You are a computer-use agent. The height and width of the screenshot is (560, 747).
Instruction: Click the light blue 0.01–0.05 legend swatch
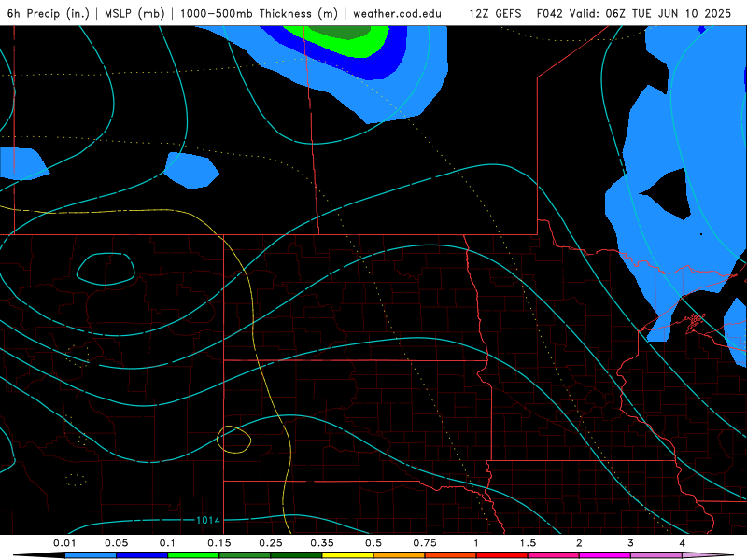tap(91, 555)
